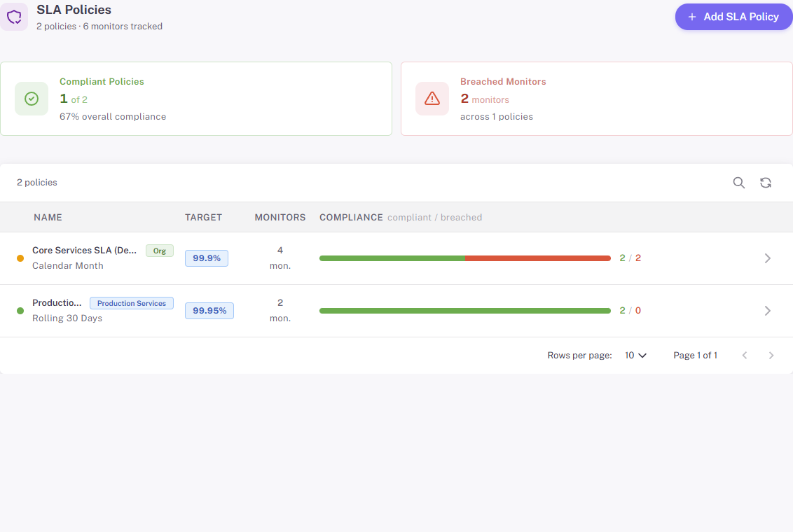This screenshot has height=532, width=793.
Task: Click the Core Services compliance progress bar
Action: tap(464, 258)
